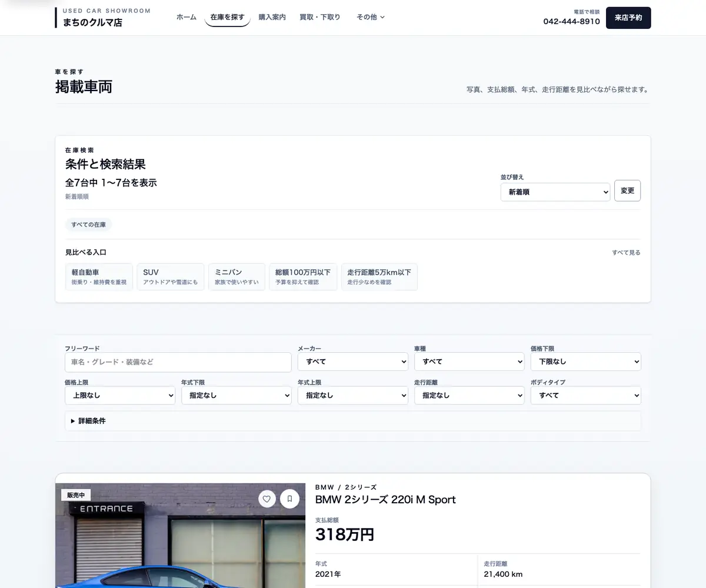Open the 車種 dropdown
This screenshot has height=588, width=706.
(x=469, y=362)
